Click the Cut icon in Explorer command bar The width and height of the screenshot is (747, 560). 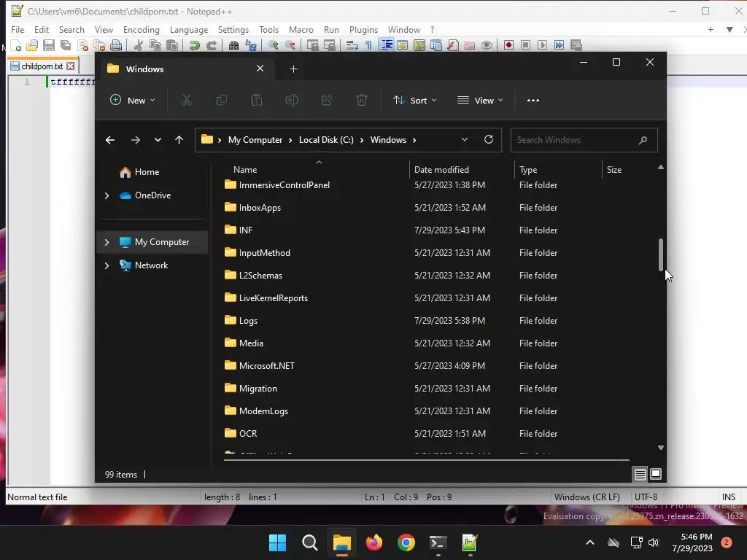click(x=186, y=101)
